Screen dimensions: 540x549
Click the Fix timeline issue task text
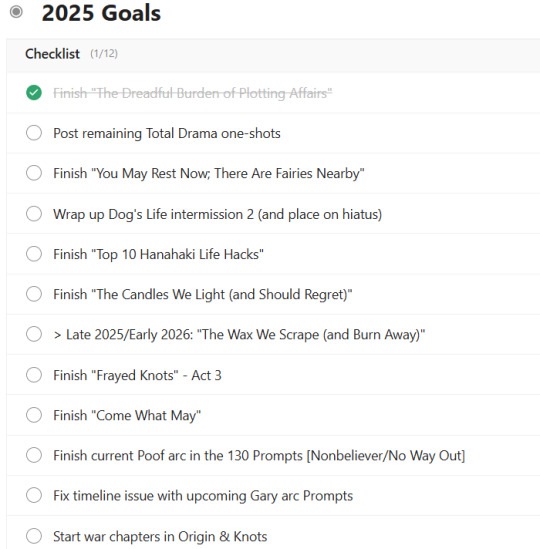pos(203,496)
